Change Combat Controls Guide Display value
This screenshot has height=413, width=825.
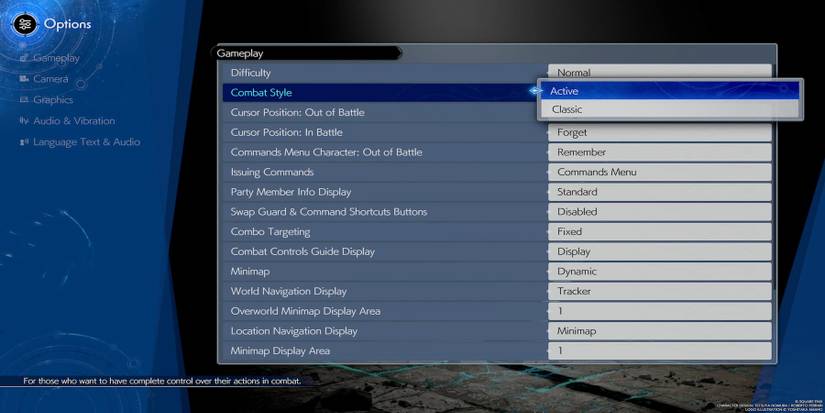[x=659, y=252]
